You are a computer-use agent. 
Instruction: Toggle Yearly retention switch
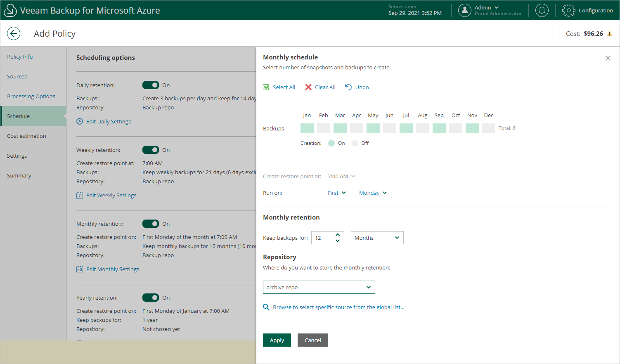pyautogui.click(x=151, y=298)
